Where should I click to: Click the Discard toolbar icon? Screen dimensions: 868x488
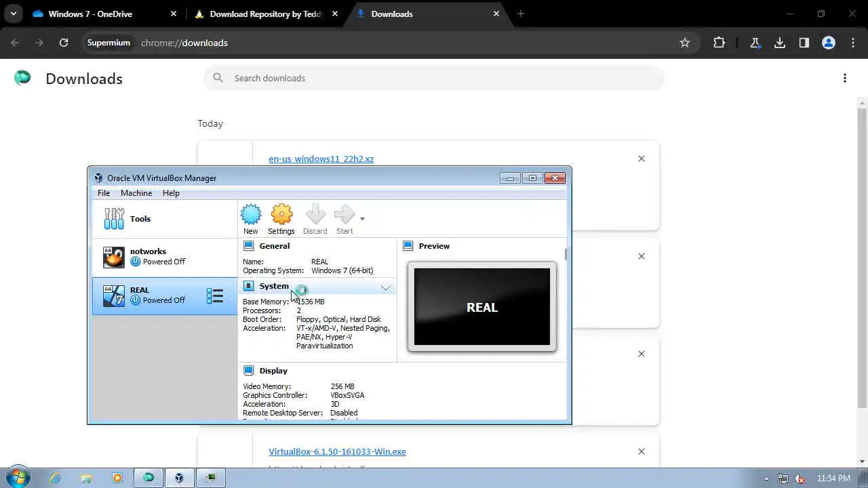[x=315, y=215]
